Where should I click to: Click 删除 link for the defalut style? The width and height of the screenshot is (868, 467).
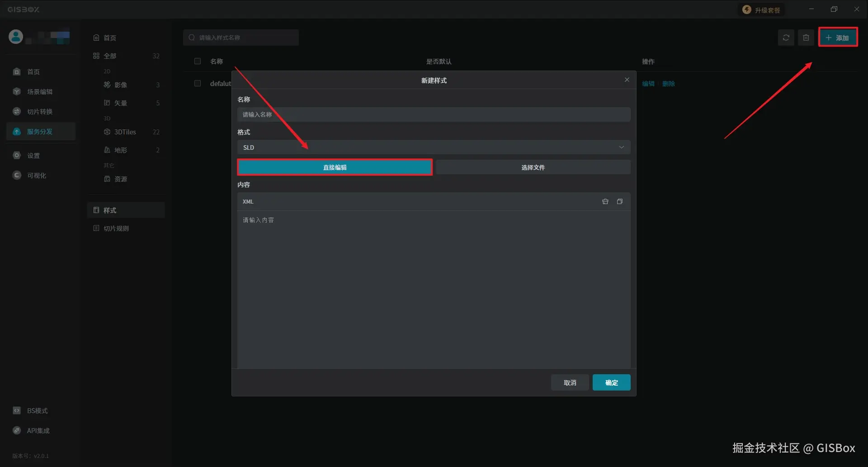tap(668, 84)
